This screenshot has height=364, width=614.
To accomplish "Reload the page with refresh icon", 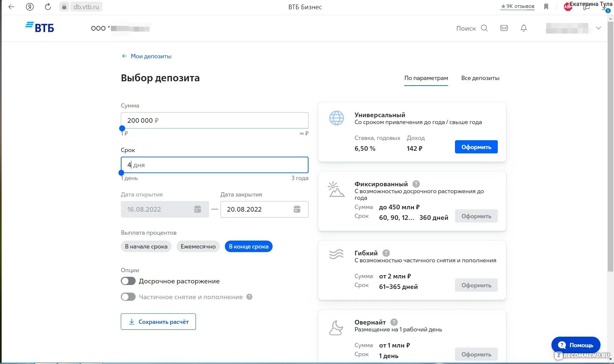I will point(48,7).
